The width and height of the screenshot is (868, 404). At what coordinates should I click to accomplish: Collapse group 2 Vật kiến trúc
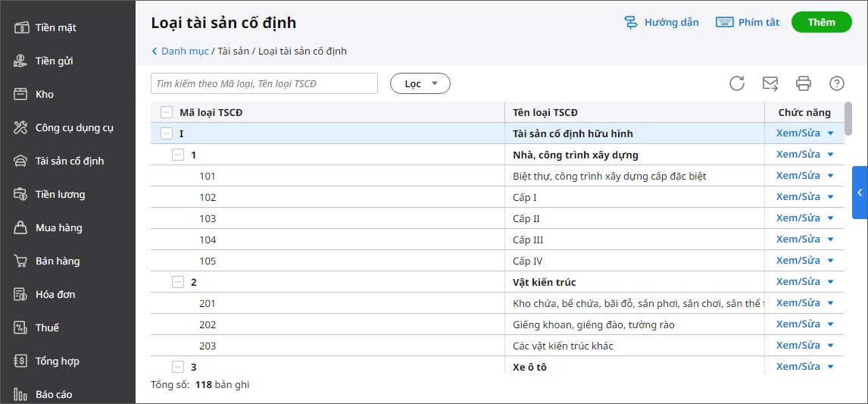pyautogui.click(x=178, y=283)
